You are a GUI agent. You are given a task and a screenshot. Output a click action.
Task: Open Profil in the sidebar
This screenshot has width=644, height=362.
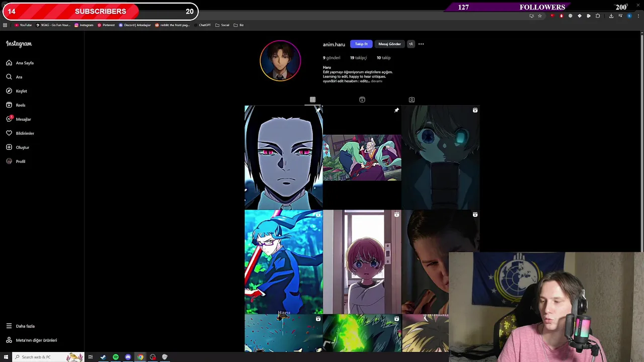click(16, 161)
